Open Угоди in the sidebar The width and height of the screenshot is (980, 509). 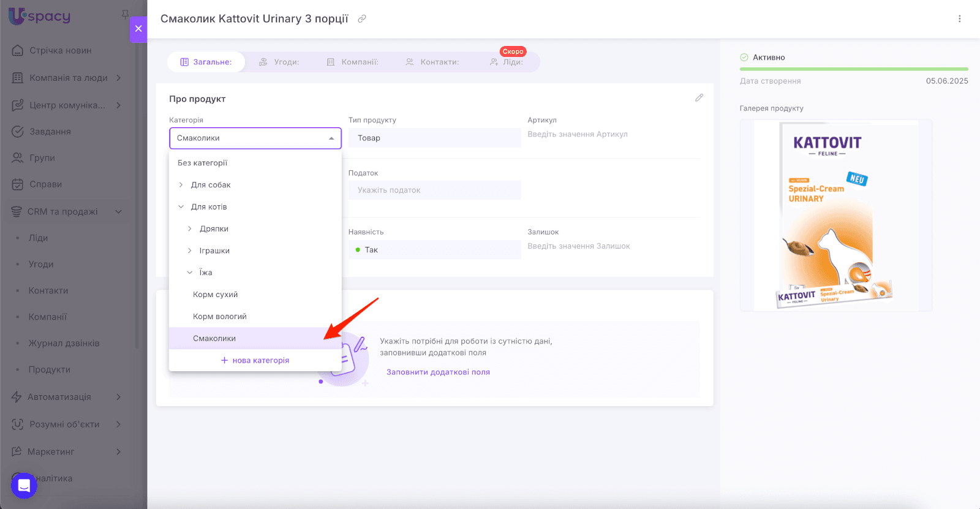(x=41, y=265)
